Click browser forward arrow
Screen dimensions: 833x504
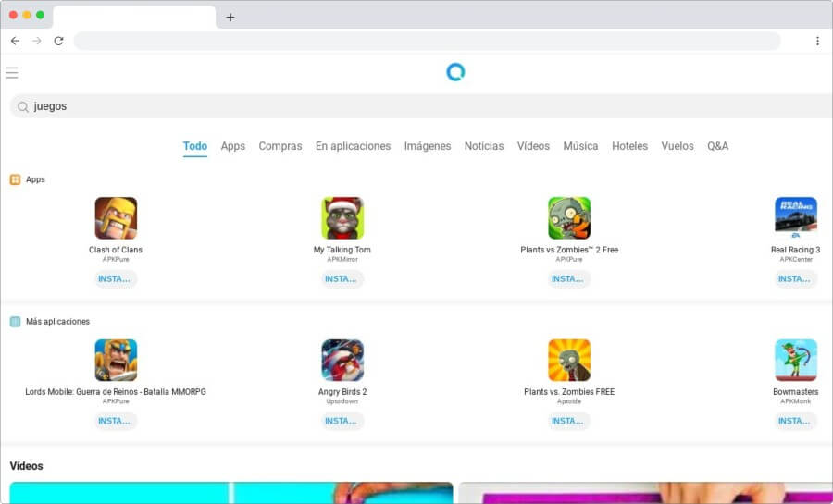[x=37, y=41]
